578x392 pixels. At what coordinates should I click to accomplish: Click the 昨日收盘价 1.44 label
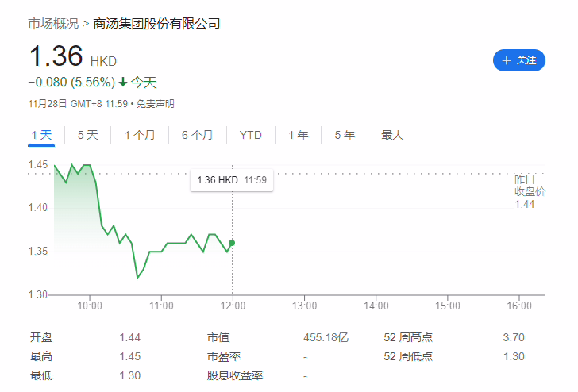(x=530, y=192)
